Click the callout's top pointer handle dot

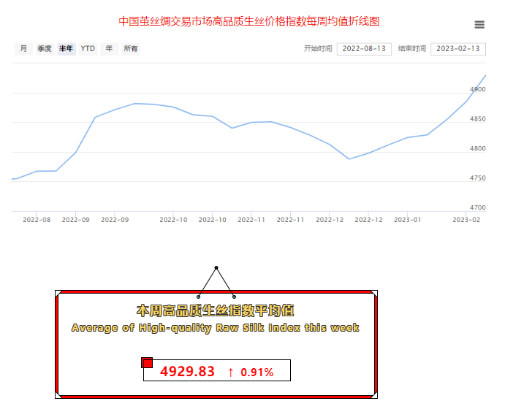pyautogui.click(x=216, y=267)
